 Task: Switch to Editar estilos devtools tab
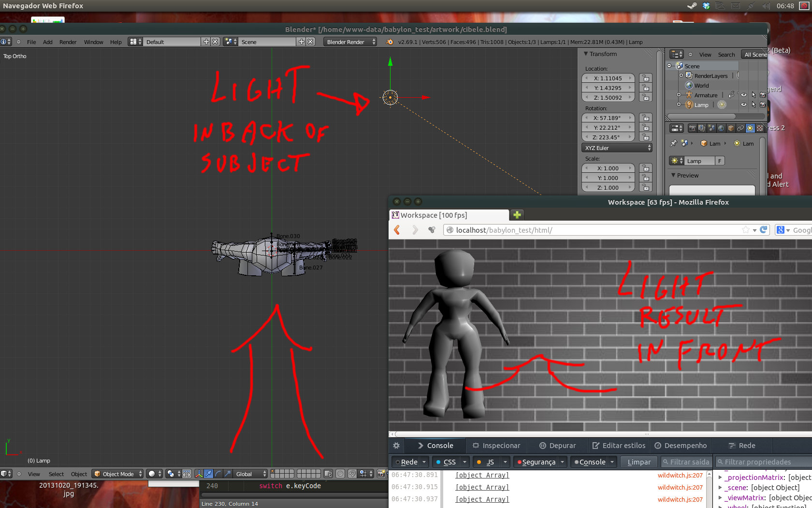[619, 446]
